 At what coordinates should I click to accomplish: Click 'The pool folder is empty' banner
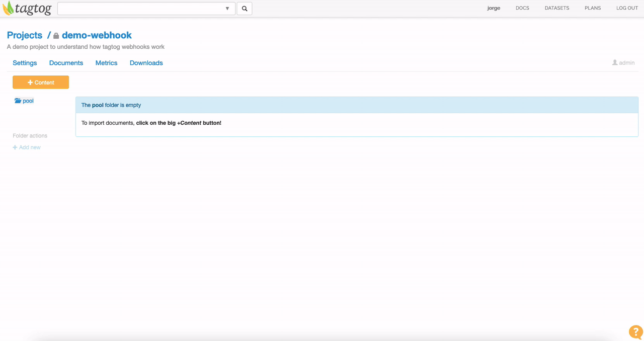tap(357, 105)
